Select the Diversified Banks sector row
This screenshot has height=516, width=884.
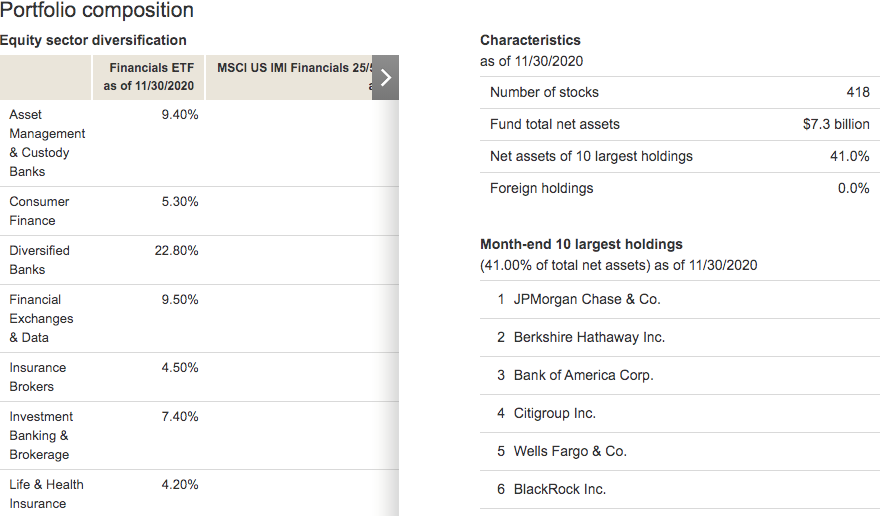tap(200, 260)
